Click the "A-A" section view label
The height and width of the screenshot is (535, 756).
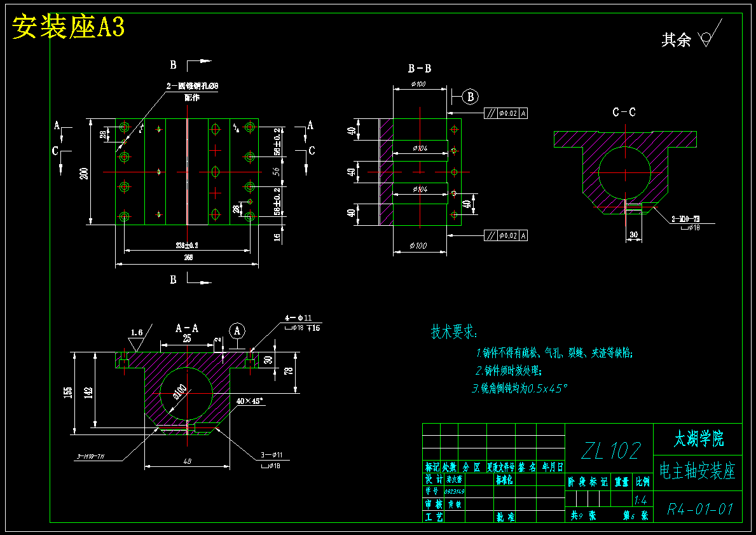186,328
